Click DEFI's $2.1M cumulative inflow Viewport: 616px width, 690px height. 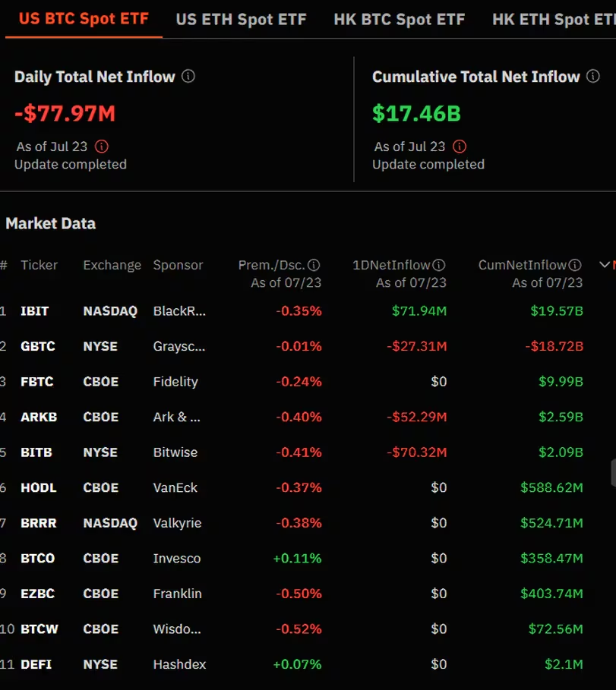(x=564, y=664)
